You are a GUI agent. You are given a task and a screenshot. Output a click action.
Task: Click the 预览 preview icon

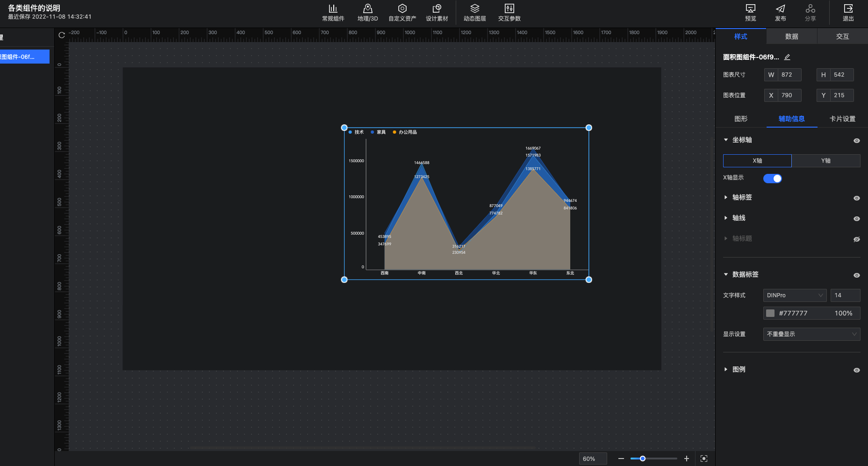coord(750,9)
